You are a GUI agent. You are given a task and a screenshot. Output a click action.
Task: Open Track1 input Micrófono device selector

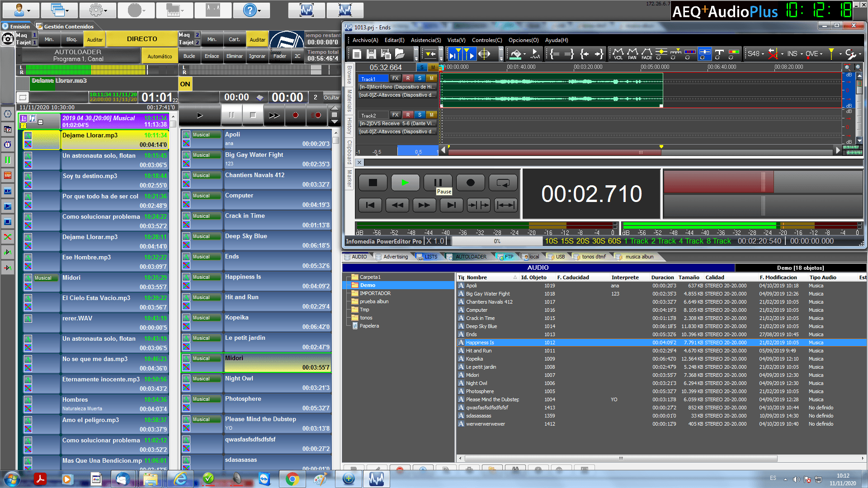pos(397,87)
